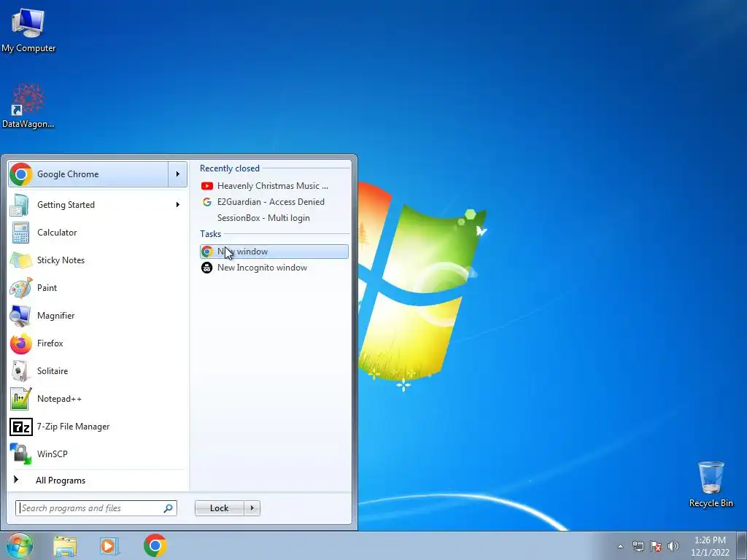Click the Start orb on the taskbar

(x=20, y=545)
